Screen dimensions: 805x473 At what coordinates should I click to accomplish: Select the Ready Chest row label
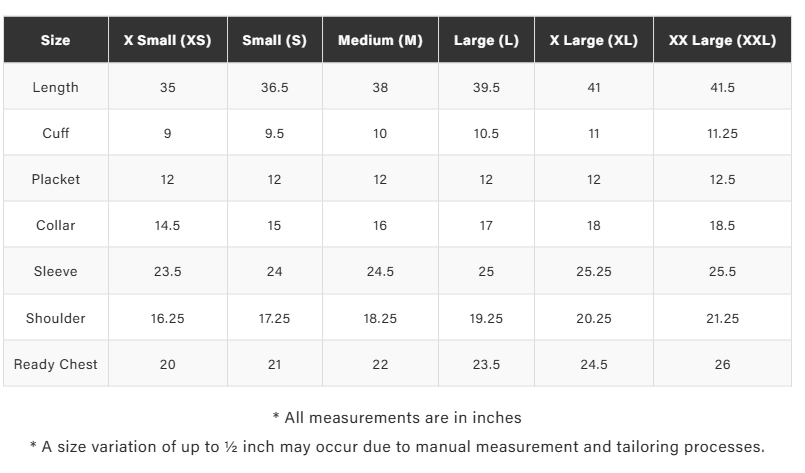pos(55,364)
